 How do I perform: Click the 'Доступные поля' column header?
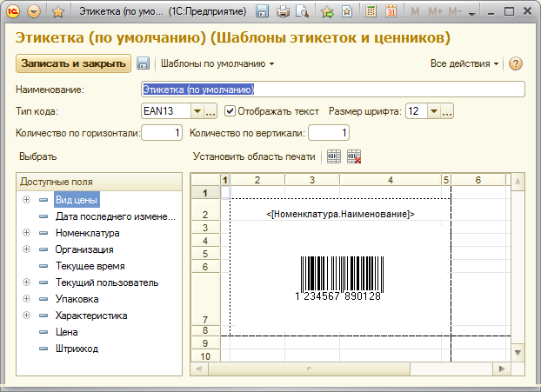click(x=99, y=182)
